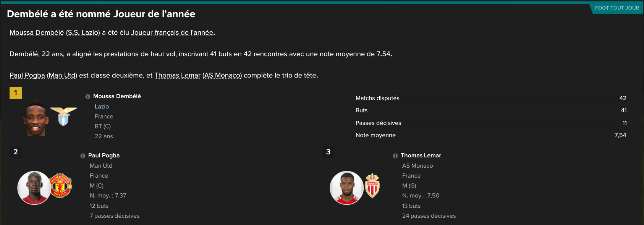Click the AS Monaco club crest
644x225 pixels.
(372, 186)
